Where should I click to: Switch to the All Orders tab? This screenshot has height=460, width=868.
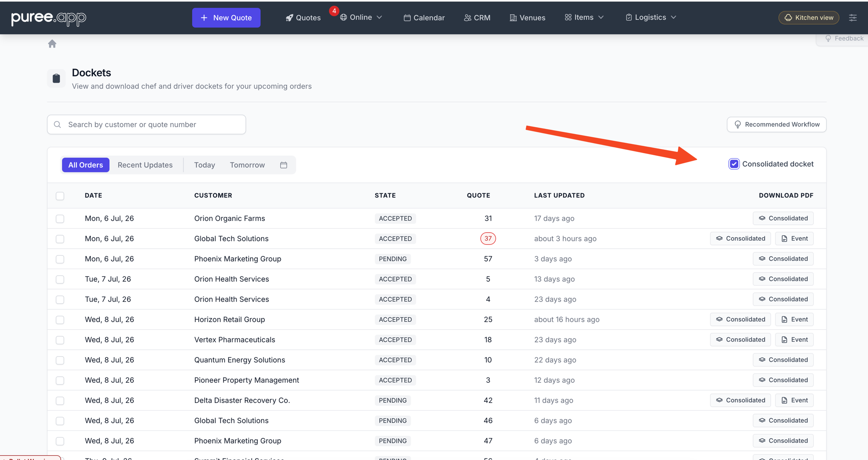click(85, 165)
